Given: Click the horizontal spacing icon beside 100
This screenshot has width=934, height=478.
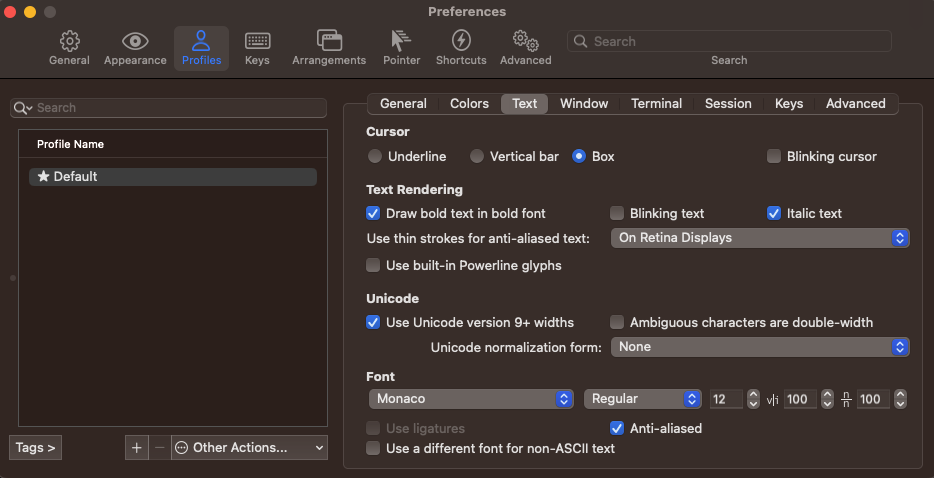Looking at the screenshot, I should click(x=772, y=399).
